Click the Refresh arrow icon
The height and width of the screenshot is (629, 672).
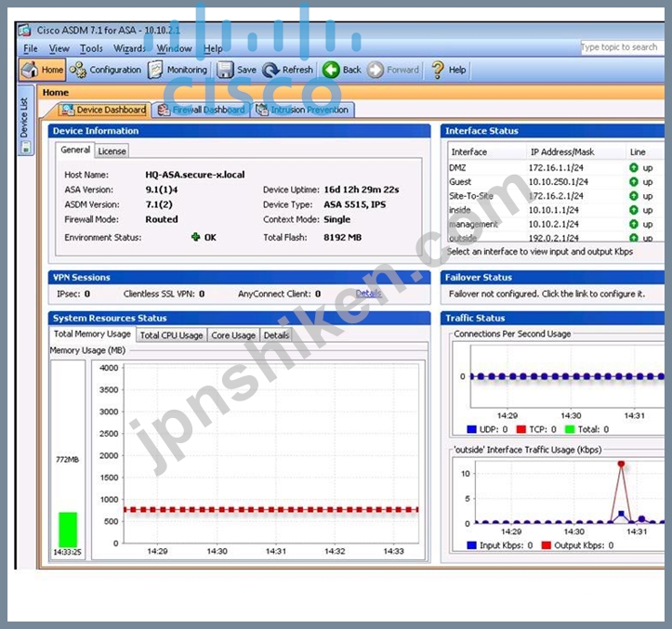[x=270, y=70]
